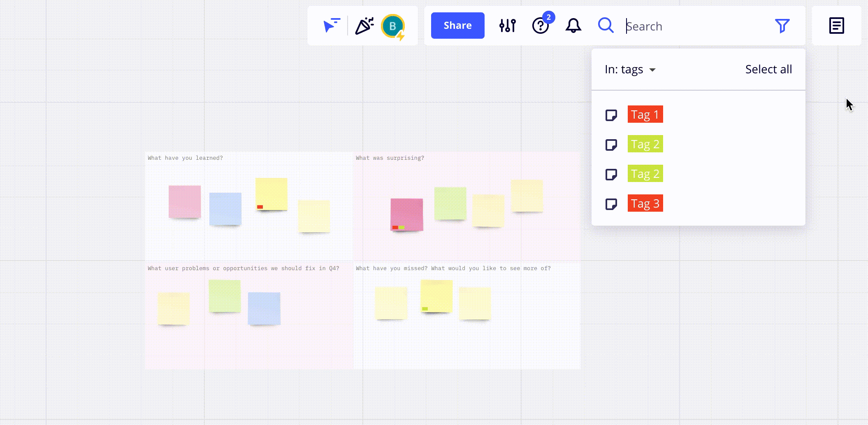868x425 pixels.
Task: Click Select all in tags panel
Action: (768, 69)
